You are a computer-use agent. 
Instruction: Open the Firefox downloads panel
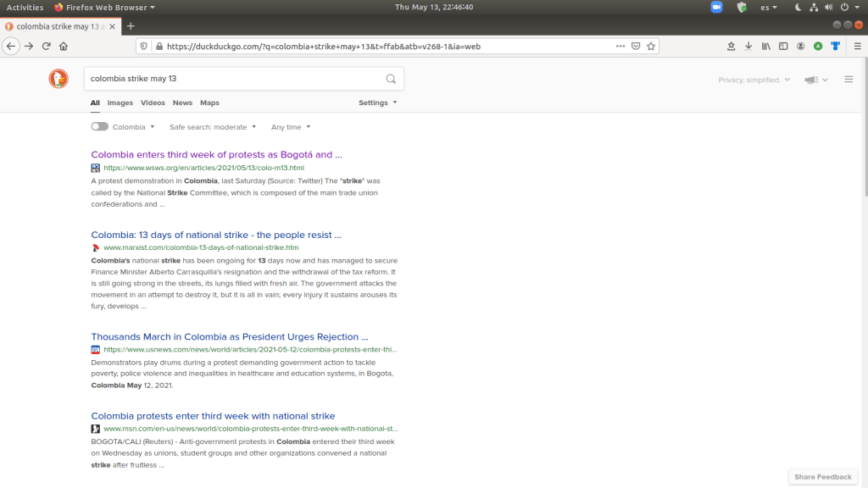coord(748,46)
